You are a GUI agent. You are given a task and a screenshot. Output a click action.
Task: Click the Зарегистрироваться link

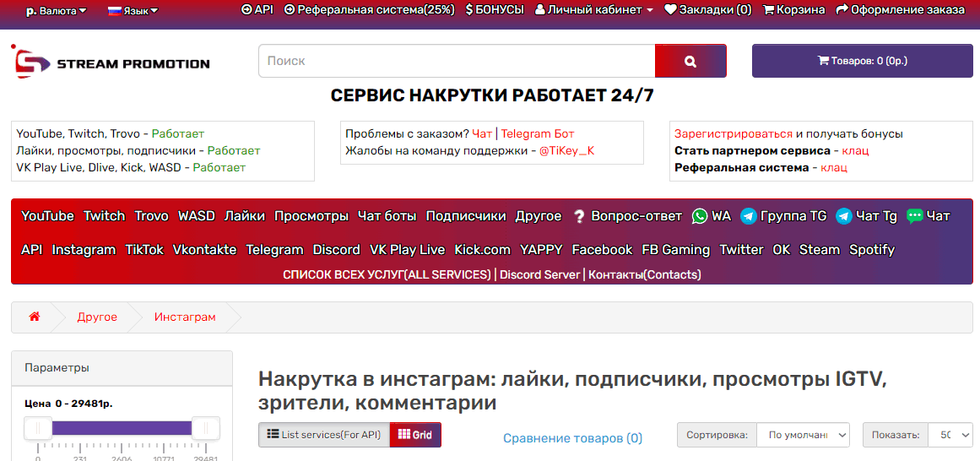[x=734, y=134]
